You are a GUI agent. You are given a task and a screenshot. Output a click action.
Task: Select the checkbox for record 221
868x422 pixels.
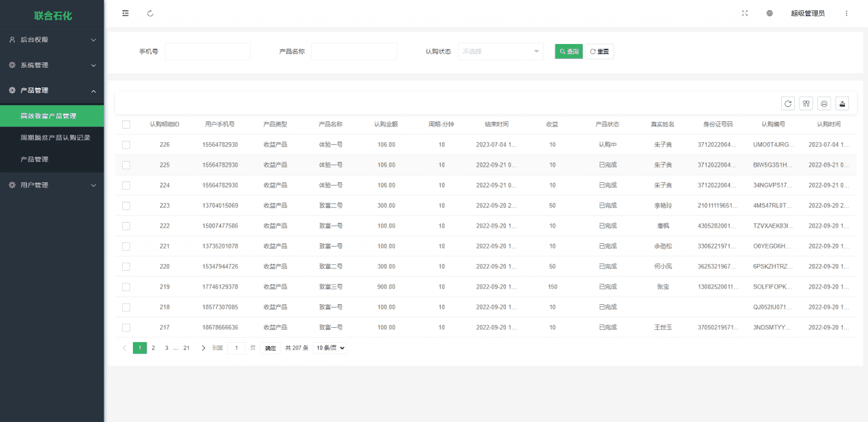point(126,247)
